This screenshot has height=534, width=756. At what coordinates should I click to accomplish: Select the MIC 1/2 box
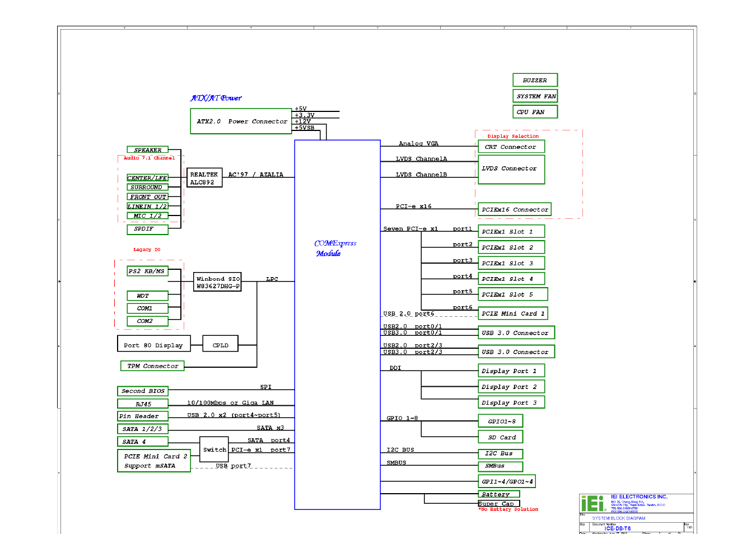[x=147, y=216]
